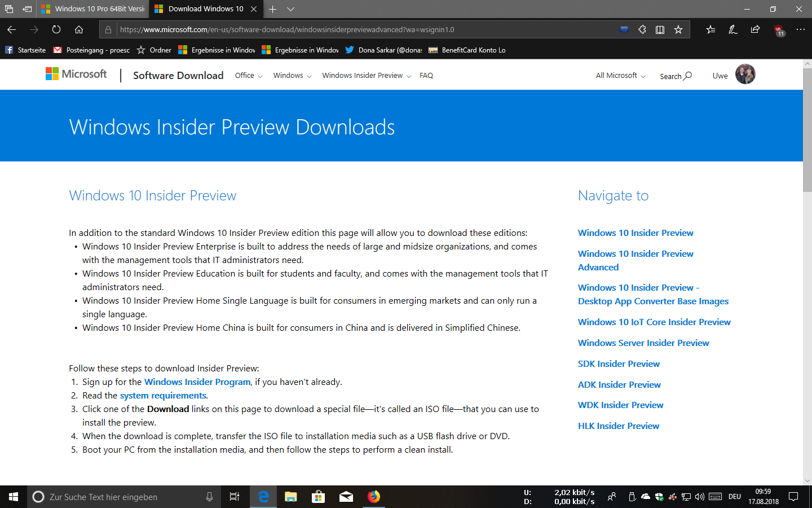Open Posteingang Gmail bookmark

click(92, 50)
